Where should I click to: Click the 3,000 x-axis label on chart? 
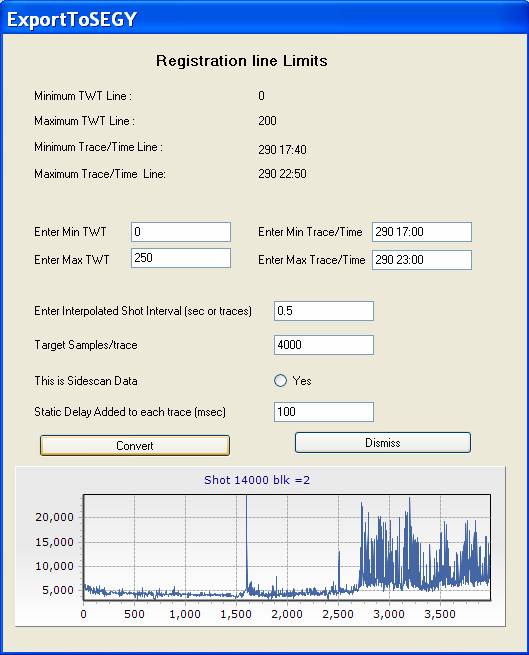click(x=389, y=614)
